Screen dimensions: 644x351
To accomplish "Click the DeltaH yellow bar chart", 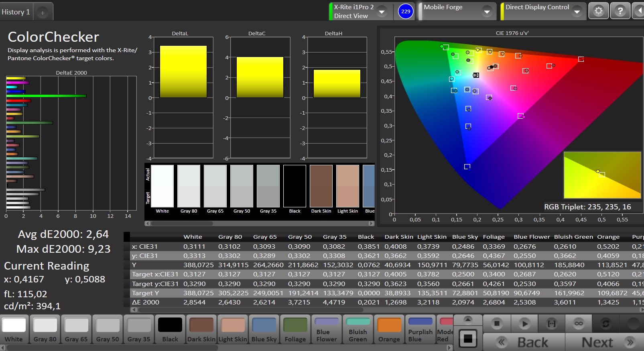I will point(337,83).
